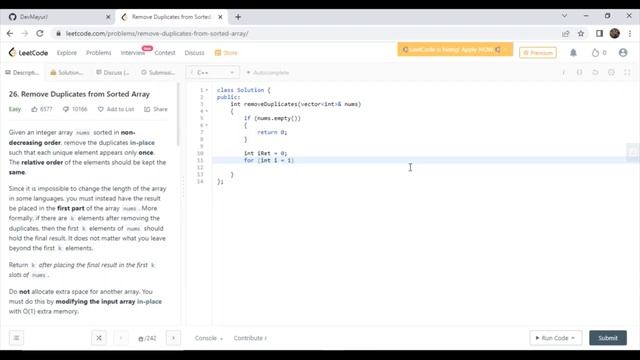Open Explore in navigation

click(67, 53)
